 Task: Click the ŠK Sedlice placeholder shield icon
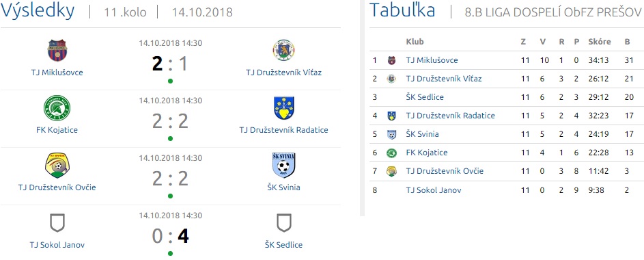pos(284,222)
